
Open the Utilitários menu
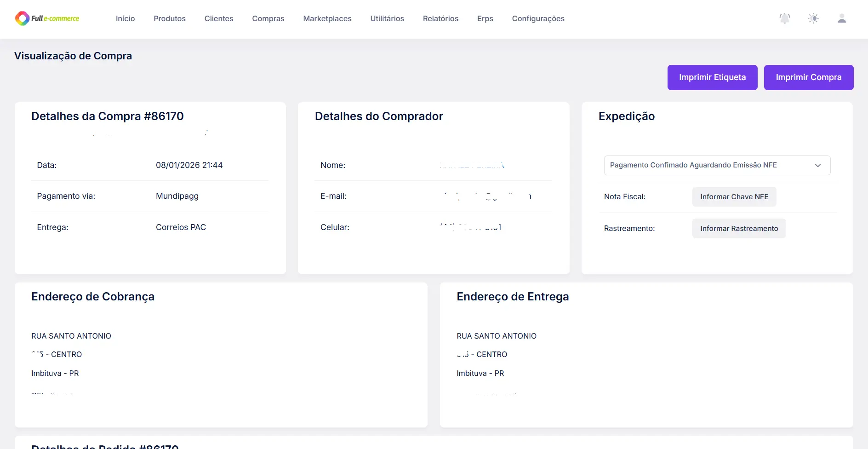tap(387, 18)
